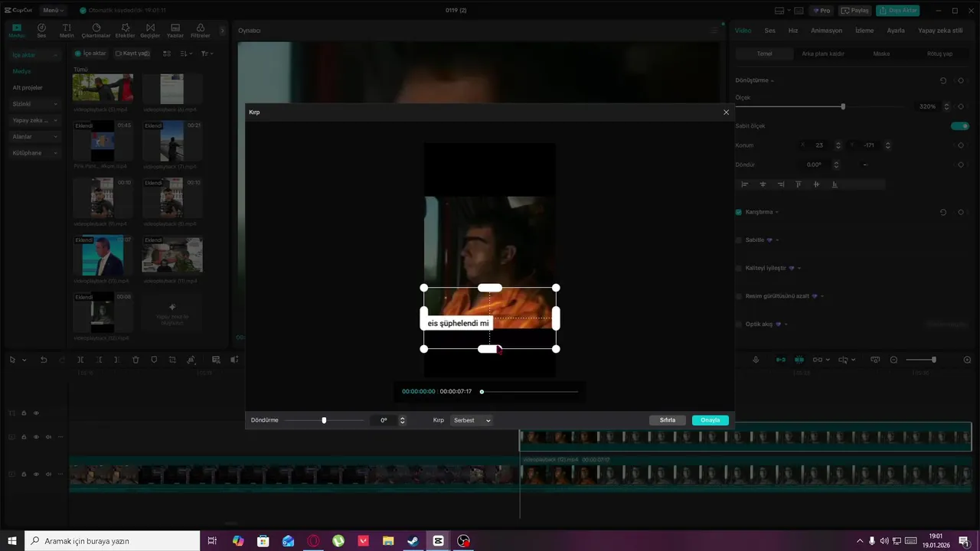
Task: Open the Efektler effects tab
Action: [x=125, y=31]
